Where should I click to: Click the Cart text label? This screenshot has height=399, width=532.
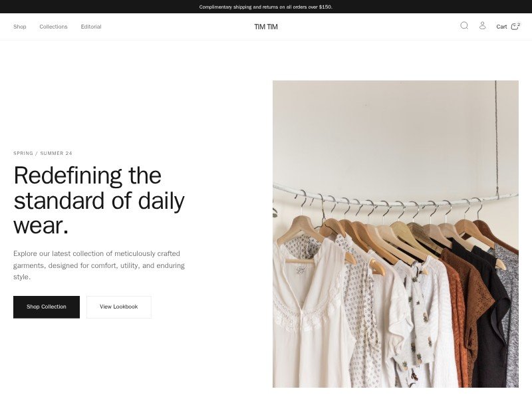(501, 27)
